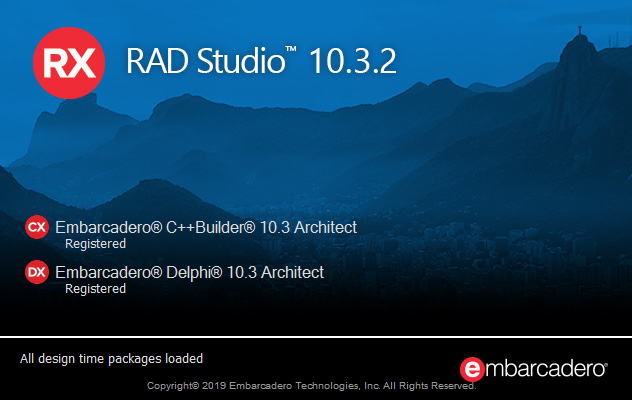
Task: Click the RAD Studio 10.3.2 title
Action: click(262, 61)
